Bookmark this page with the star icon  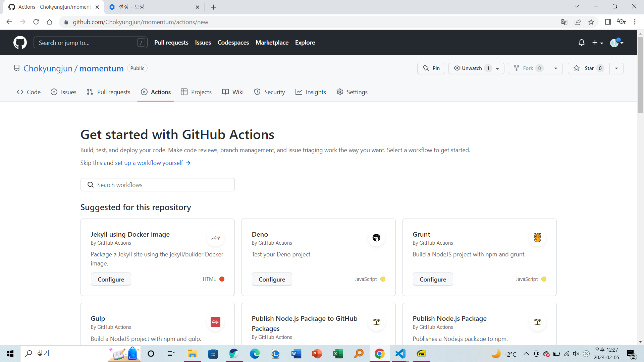coord(591,22)
